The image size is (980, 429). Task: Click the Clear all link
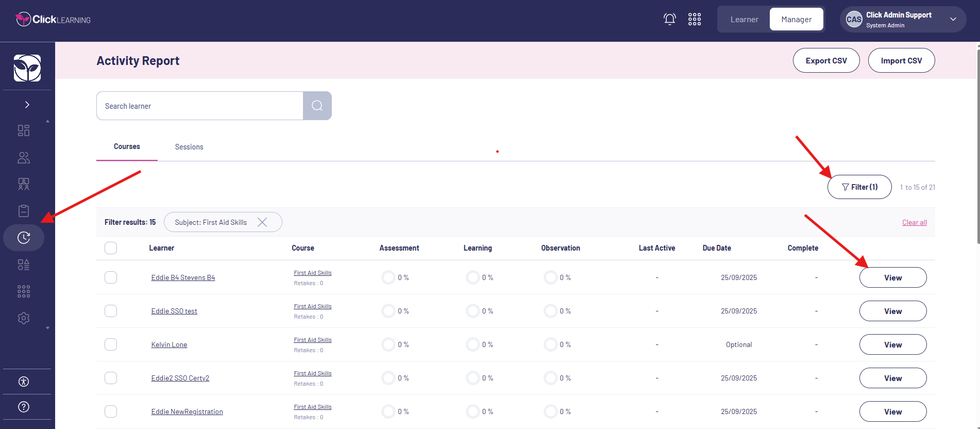tap(914, 222)
